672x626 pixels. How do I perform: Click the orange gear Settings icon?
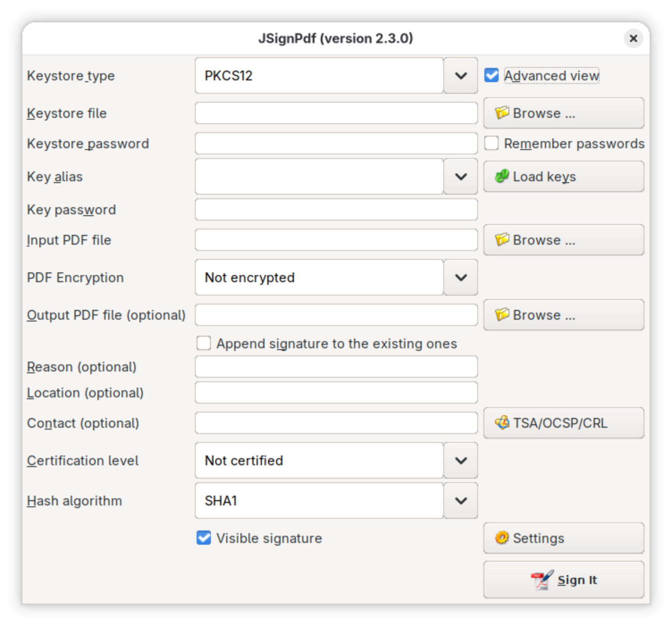(x=502, y=538)
